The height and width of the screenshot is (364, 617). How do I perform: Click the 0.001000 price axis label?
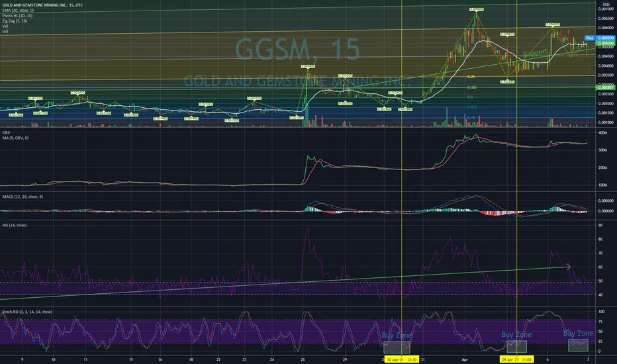point(606,122)
